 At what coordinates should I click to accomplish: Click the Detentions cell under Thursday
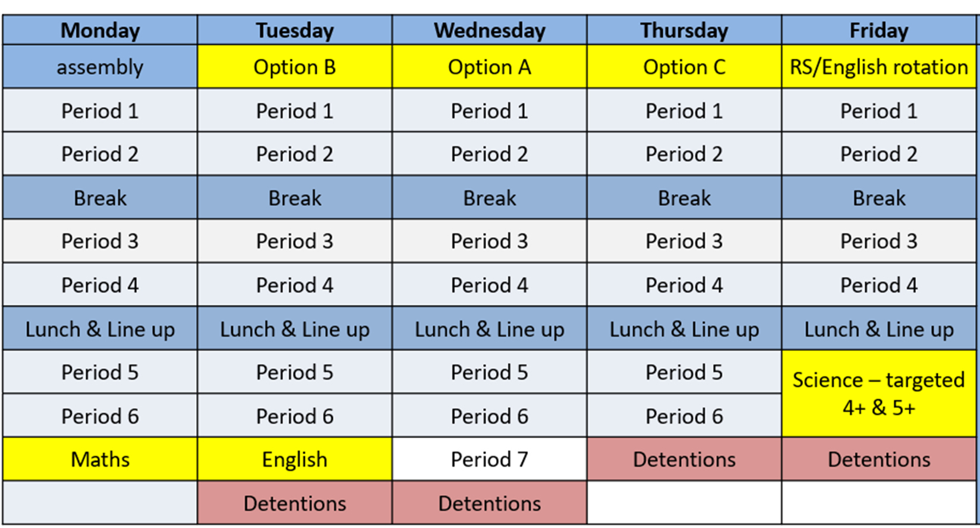coord(684,459)
